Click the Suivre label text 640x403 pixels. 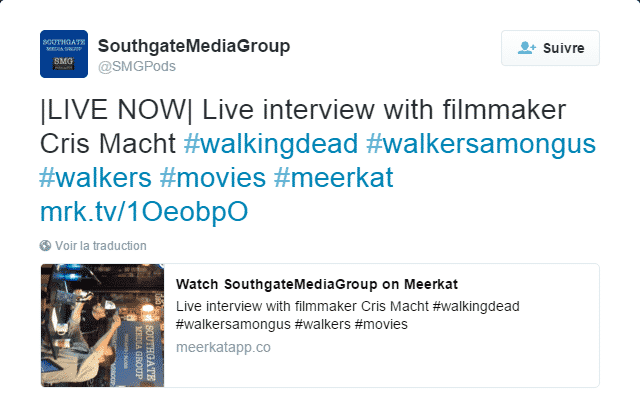(x=564, y=48)
